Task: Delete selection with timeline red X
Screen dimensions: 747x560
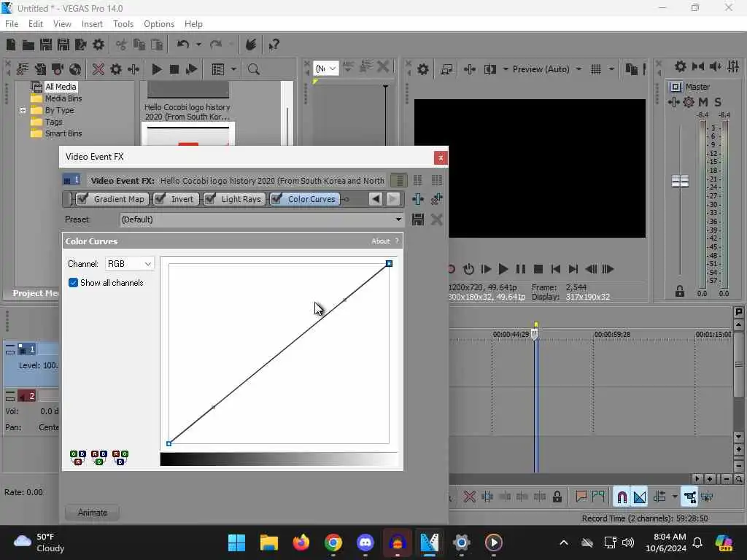Action: (469, 497)
